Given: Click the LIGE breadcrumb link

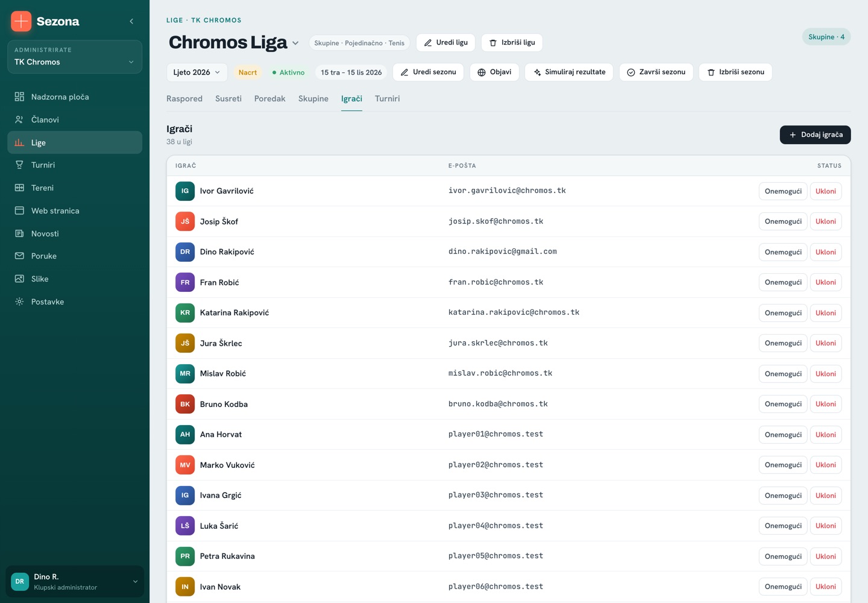Looking at the screenshot, I should tap(175, 21).
